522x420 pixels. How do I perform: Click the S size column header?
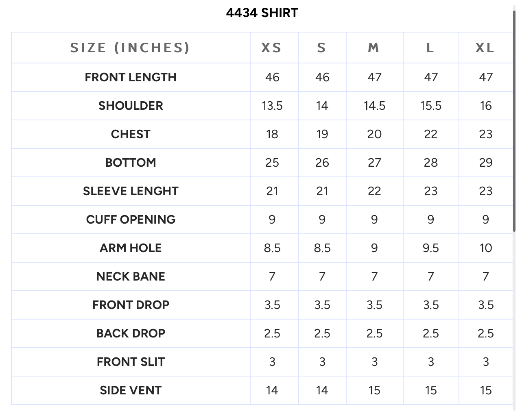pyautogui.click(x=321, y=48)
